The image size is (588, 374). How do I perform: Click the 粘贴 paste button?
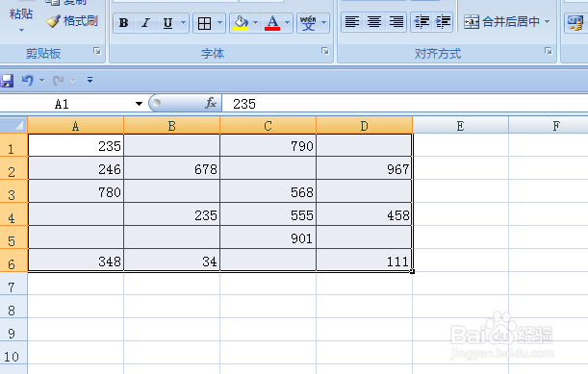[x=21, y=14]
